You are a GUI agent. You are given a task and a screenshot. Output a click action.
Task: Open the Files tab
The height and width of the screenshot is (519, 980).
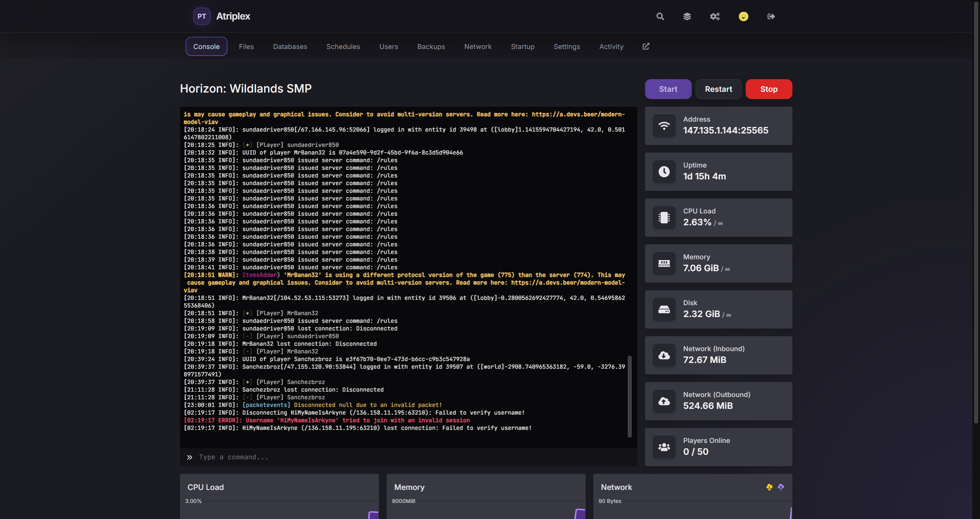pos(246,46)
